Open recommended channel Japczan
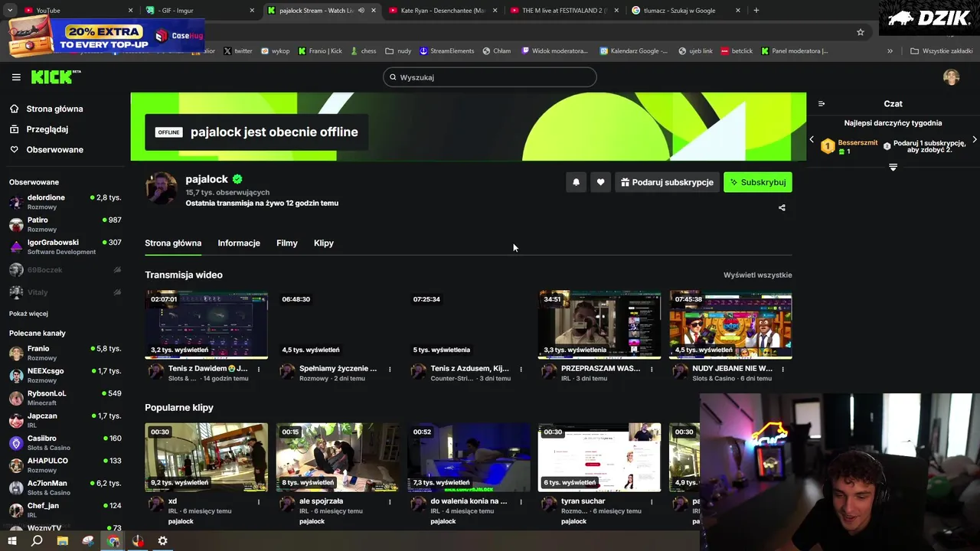 [x=65, y=420]
